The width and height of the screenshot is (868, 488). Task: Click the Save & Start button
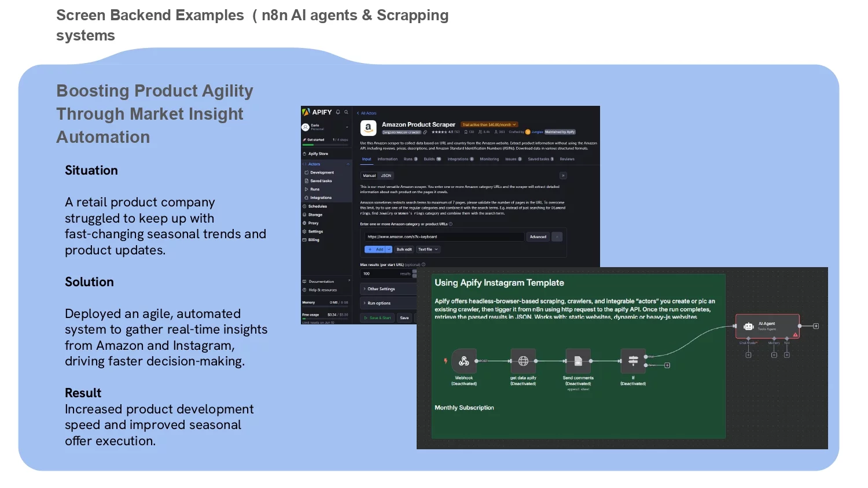377,317
